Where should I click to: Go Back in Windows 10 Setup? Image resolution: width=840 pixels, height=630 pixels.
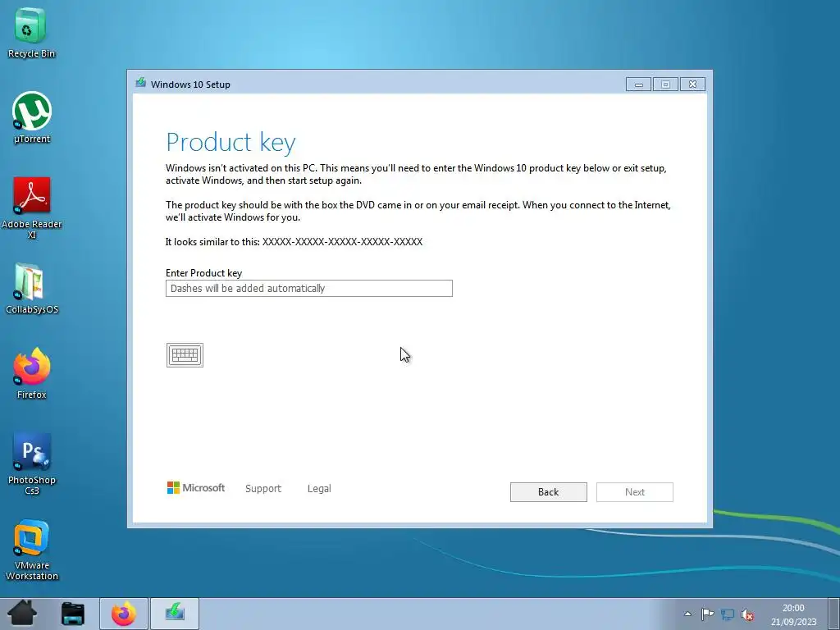(549, 492)
